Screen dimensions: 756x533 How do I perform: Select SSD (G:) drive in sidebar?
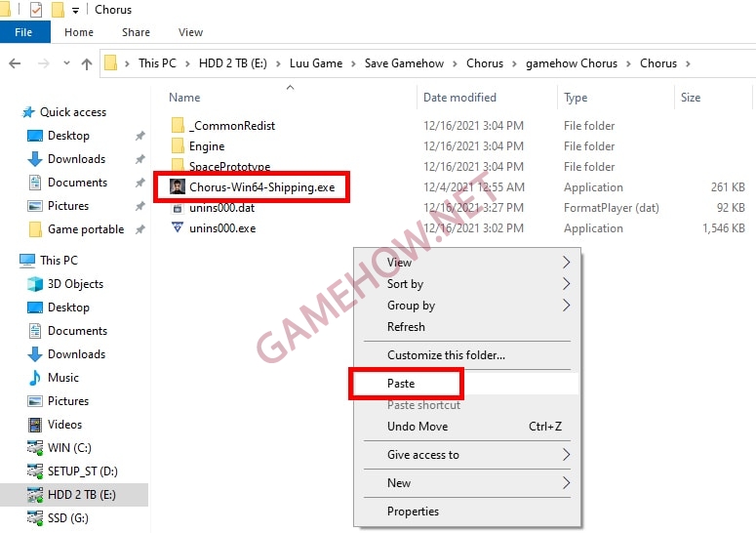[x=70, y=518]
